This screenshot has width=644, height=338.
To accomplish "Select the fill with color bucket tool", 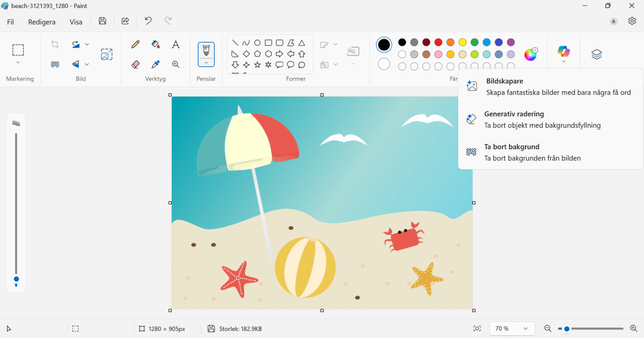I will click(x=156, y=44).
